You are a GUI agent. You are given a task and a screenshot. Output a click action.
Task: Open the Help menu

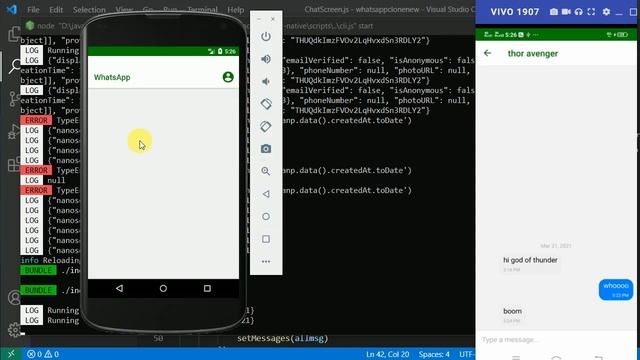[236, 9]
